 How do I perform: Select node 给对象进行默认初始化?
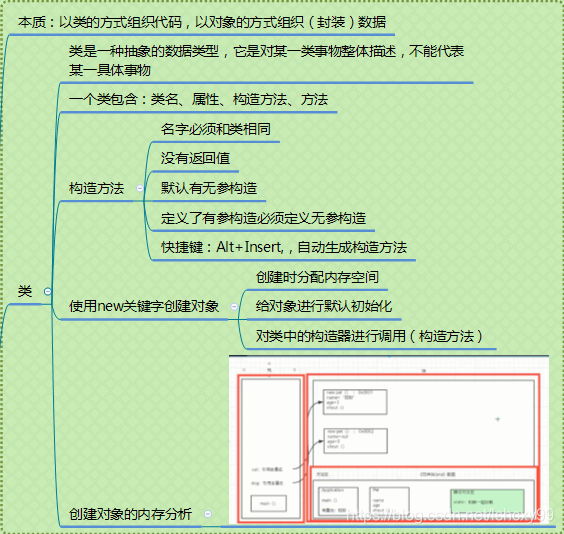point(324,306)
